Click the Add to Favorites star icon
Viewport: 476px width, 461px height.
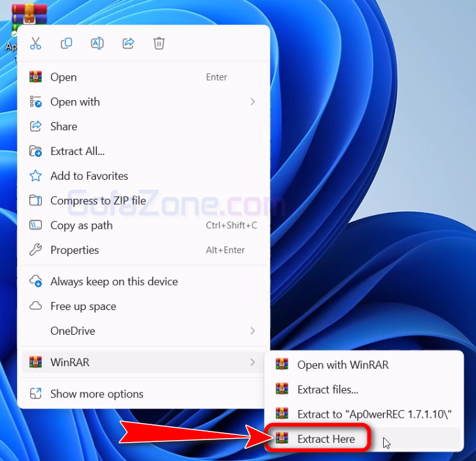point(36,176)
